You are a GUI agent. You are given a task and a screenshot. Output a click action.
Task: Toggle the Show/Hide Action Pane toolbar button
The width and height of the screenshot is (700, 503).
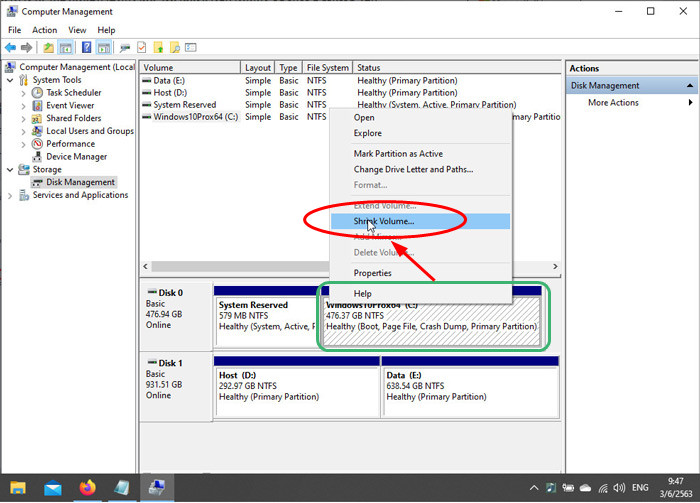[x=104, y=47]
